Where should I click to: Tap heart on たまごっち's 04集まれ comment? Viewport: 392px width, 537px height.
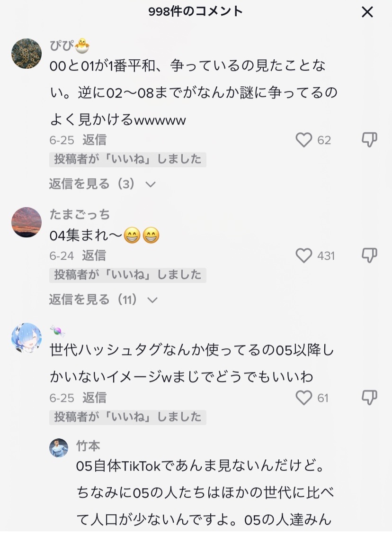click(x=304, y=256)
